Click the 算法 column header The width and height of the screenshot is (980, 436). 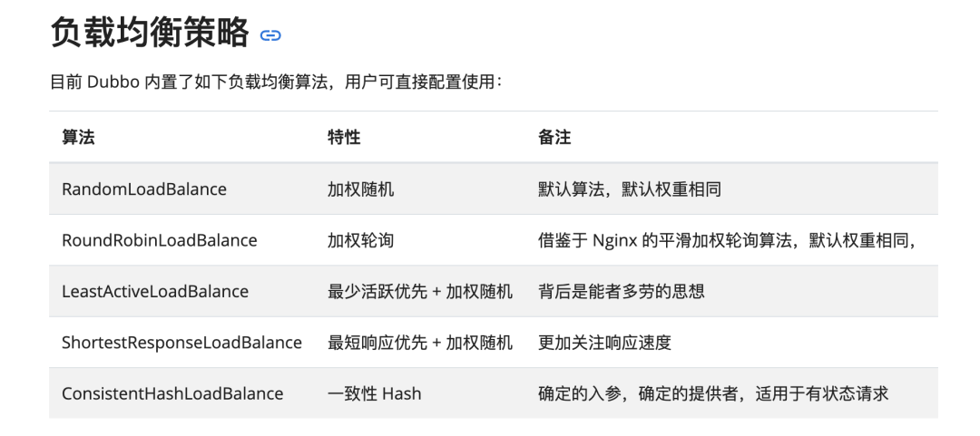click(78, 138)
